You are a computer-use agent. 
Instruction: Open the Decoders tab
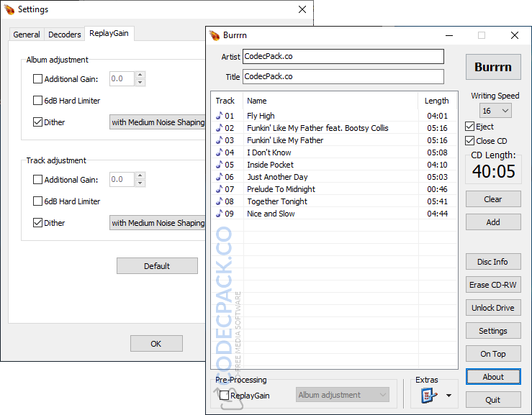(x=64, y=35)
